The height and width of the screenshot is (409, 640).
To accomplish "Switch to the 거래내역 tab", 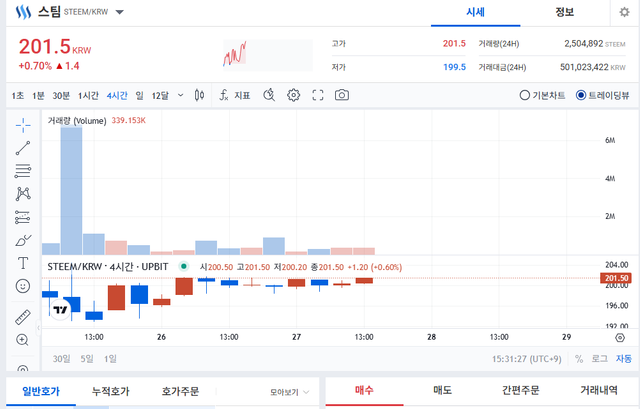I will (x=599, y=391).
